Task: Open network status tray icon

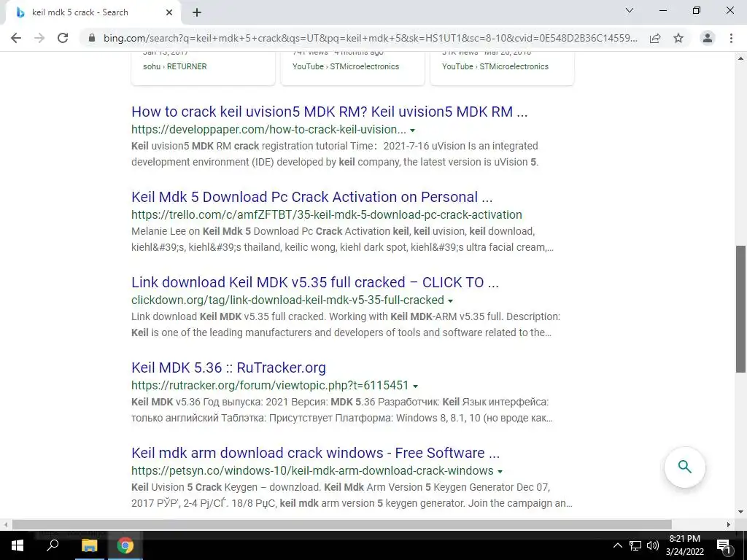Action: tap(635, 545)
